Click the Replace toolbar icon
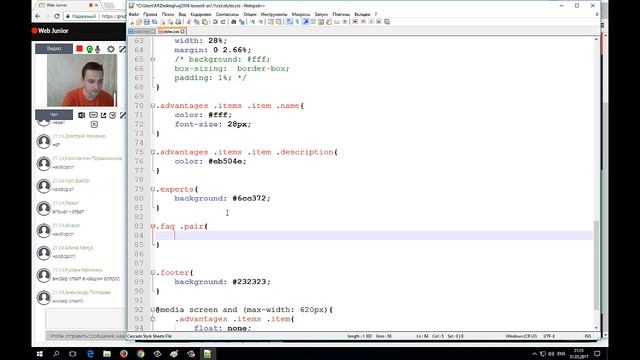 coord(242,22)
